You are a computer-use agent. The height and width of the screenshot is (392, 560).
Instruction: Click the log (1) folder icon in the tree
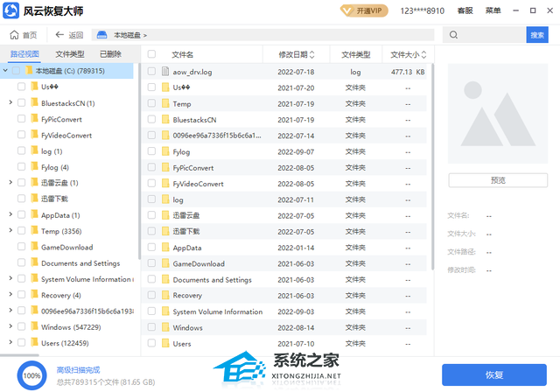click(x=34, y=150)
